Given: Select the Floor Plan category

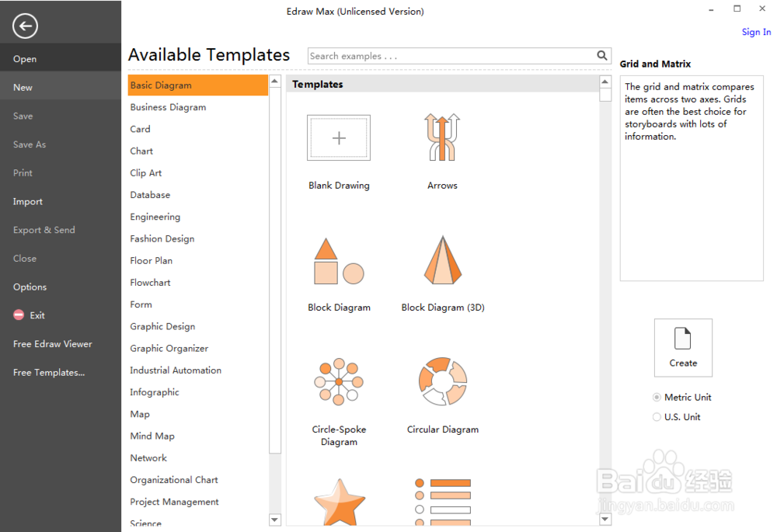Looking at the screenshot, I should click(x=197, y=260).
